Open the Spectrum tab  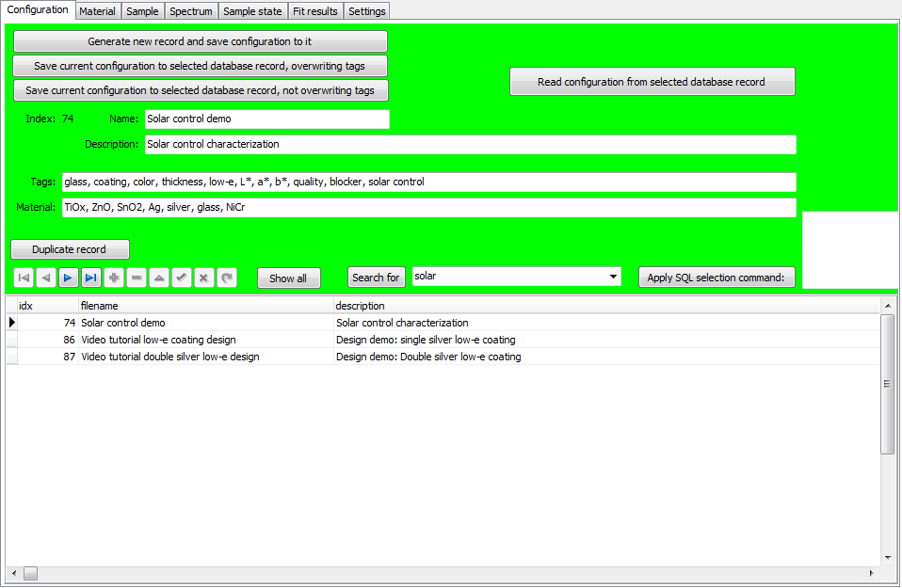191,11
